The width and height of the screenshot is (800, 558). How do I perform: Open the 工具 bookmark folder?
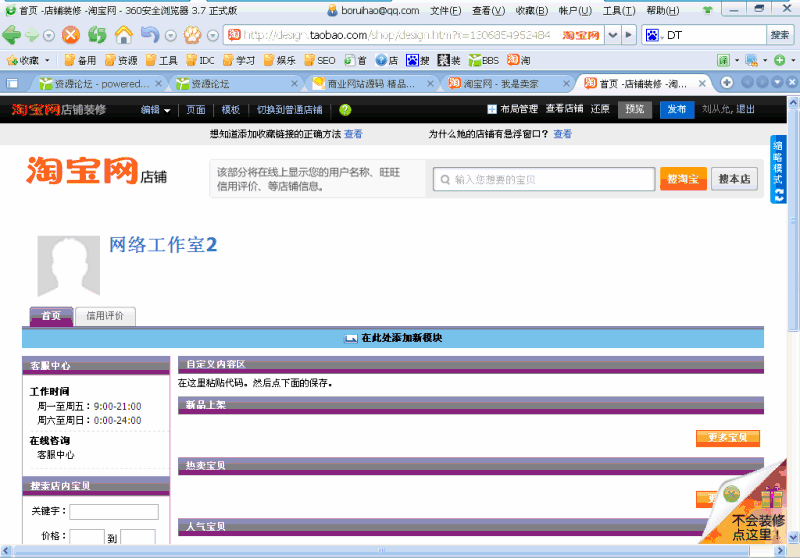161,60
